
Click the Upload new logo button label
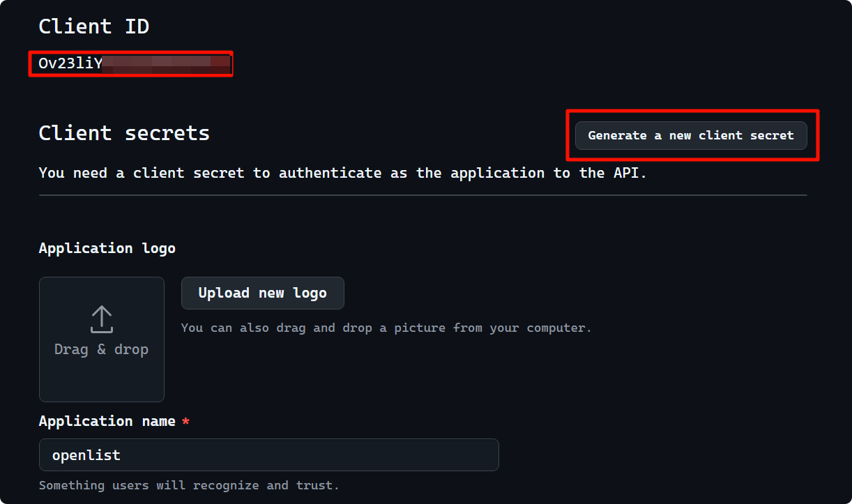click(x=262, y=293)
